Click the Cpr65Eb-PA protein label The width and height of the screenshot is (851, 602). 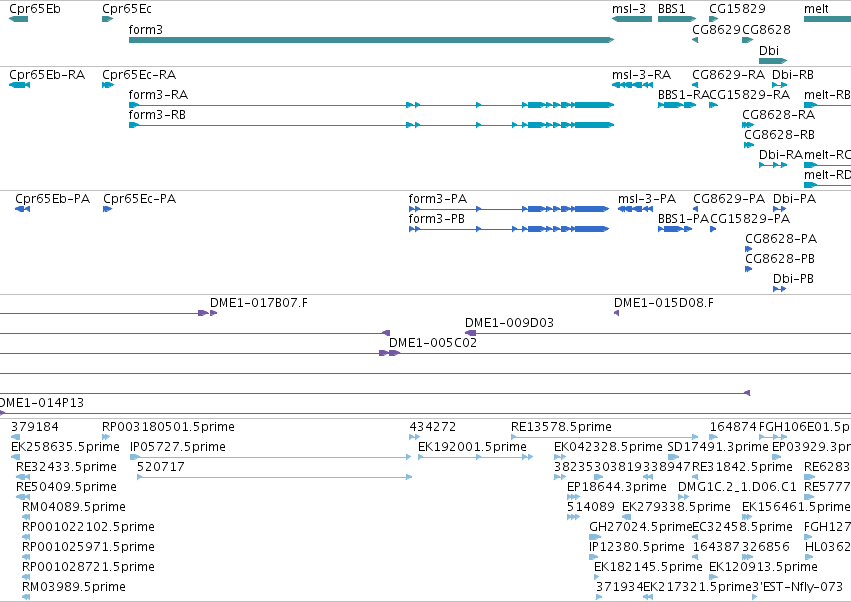click(53, 199)
